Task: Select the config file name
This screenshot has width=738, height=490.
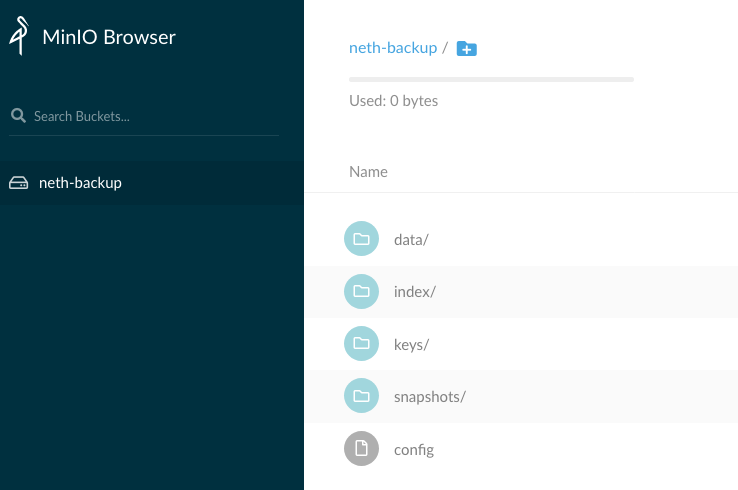Action: coord(414,450)
